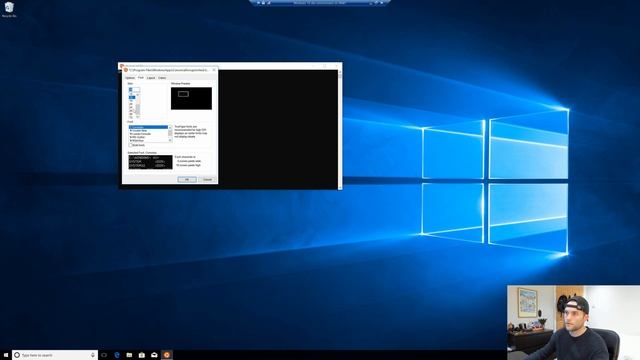
Task: Click the OK button in properties dialog
Action: [x=187, y=180]
